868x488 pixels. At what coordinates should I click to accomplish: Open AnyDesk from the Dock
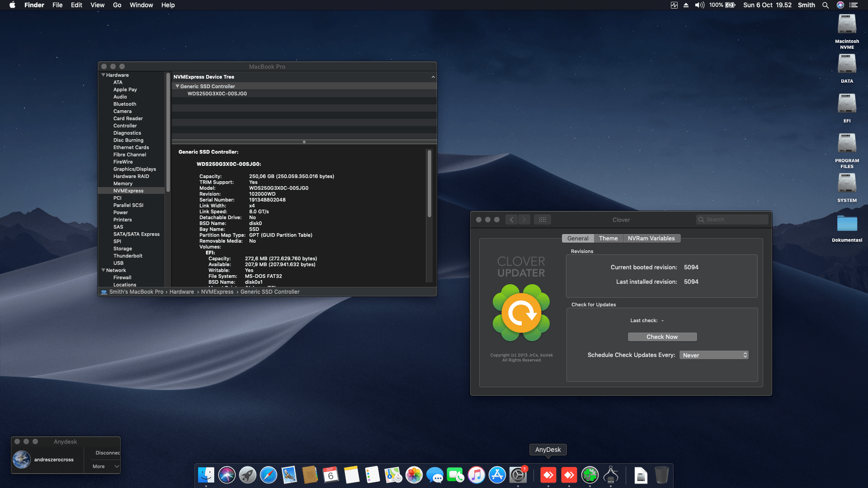(x=548, y=475)
